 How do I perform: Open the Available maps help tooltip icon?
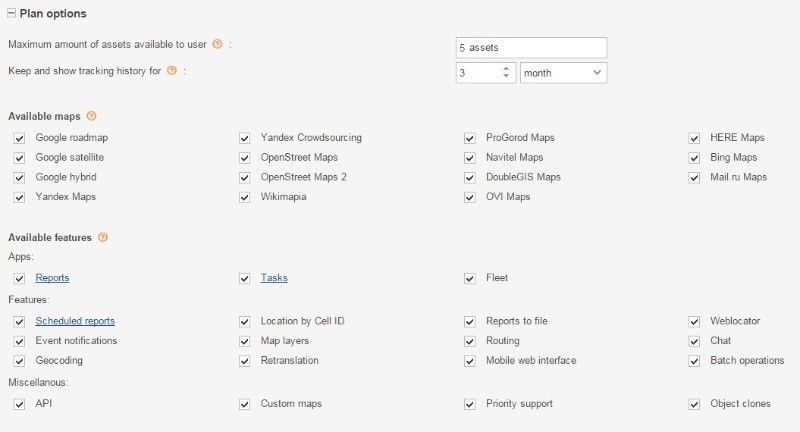click(92, 117)
